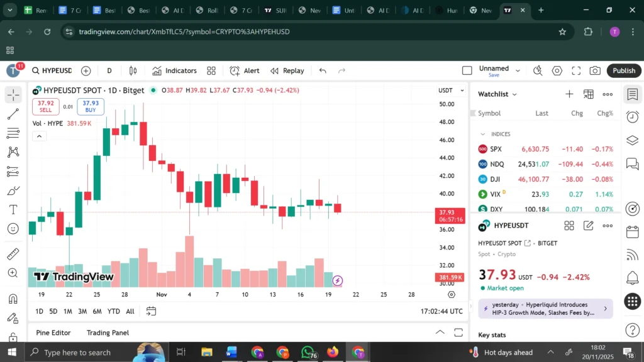
Task: Select the YTD date range
Action: (x=113, y=311)
